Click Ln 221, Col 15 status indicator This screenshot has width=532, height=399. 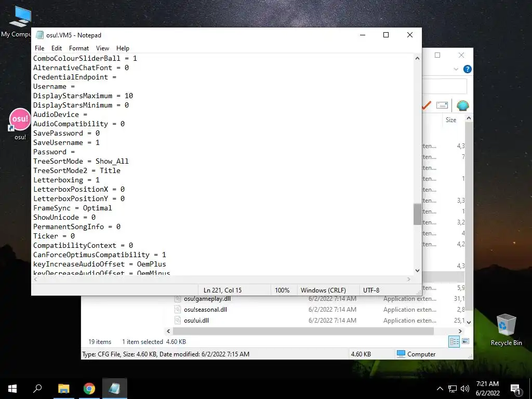(222, 290)
